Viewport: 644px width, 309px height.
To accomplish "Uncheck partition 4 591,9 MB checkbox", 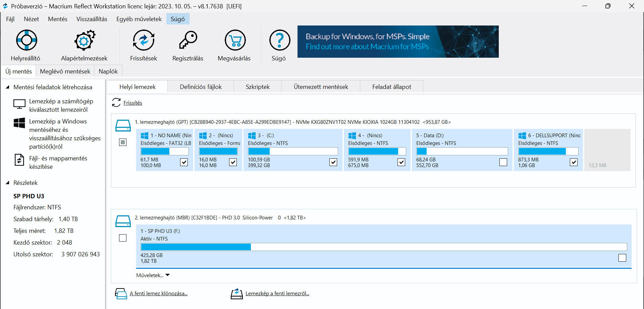I will click(x=401, y=162).
